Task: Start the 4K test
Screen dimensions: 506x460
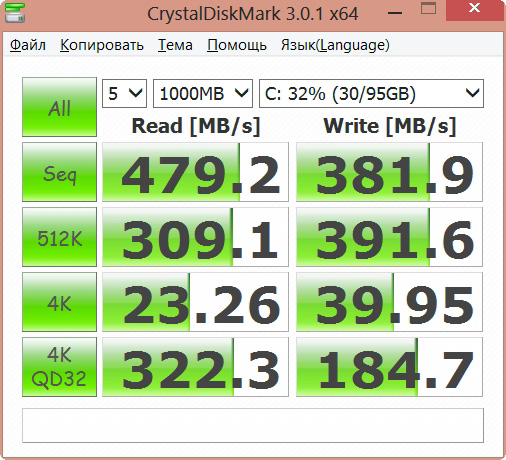Action: click(x=59, y=302)
